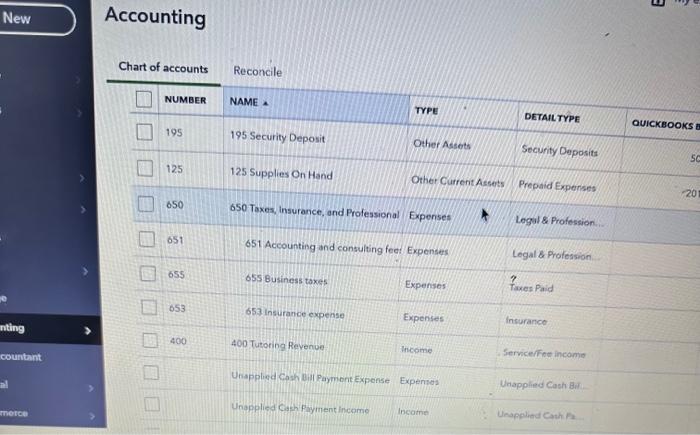This screenshot has height=435, width=700.
Task: Check the box for 653 Insurance expense
Action: coord(149,307)
